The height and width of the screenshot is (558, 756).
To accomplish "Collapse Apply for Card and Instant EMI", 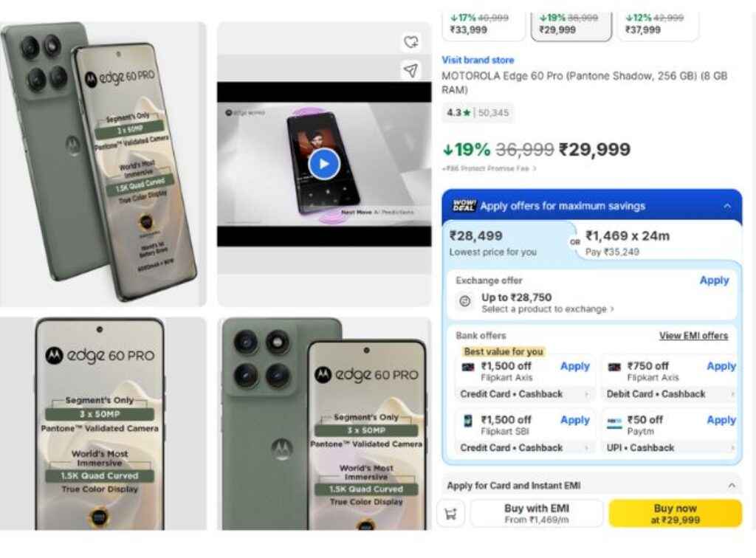I will (x=732, y=485).
